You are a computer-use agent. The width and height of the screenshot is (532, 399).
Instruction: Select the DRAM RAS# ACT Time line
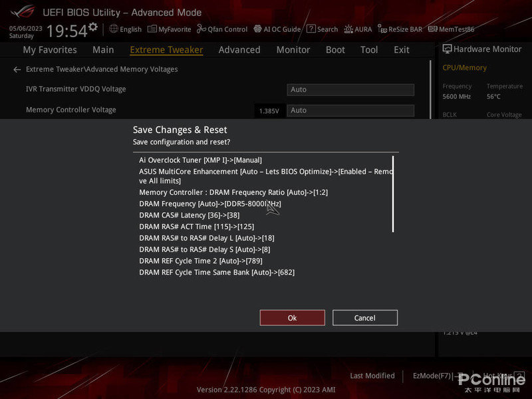[196, 227]
